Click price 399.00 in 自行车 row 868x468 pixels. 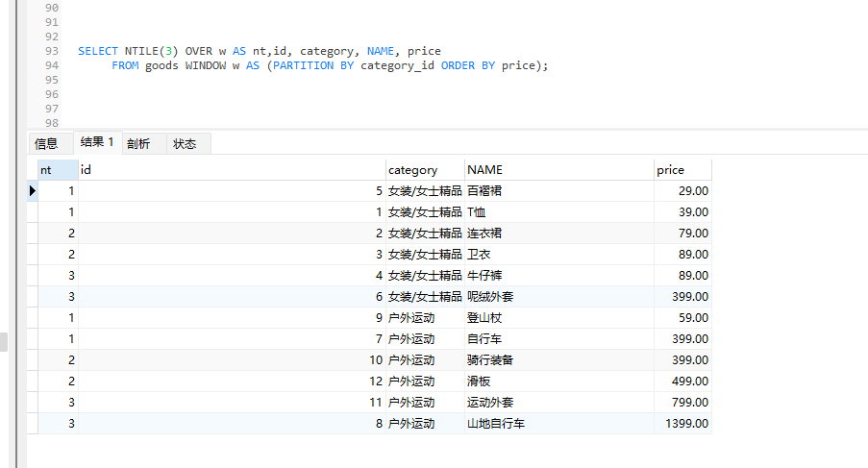tap(682, 338)
